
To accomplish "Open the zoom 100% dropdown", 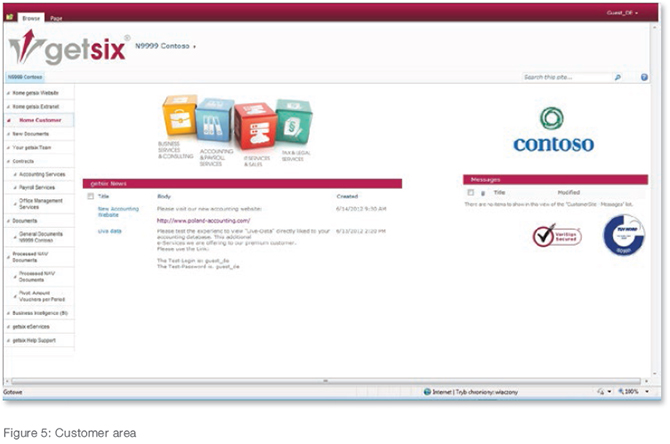I will 647,391.
